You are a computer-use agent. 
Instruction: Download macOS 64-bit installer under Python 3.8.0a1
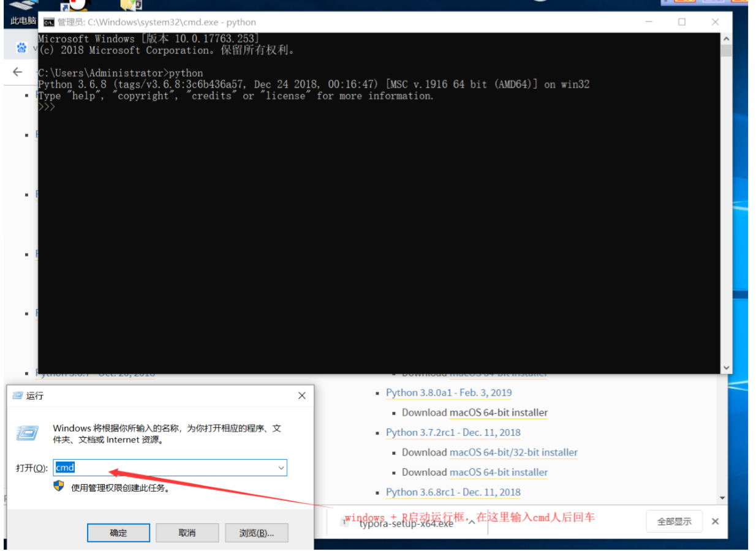pyautogui.click(x=499, y=413)
